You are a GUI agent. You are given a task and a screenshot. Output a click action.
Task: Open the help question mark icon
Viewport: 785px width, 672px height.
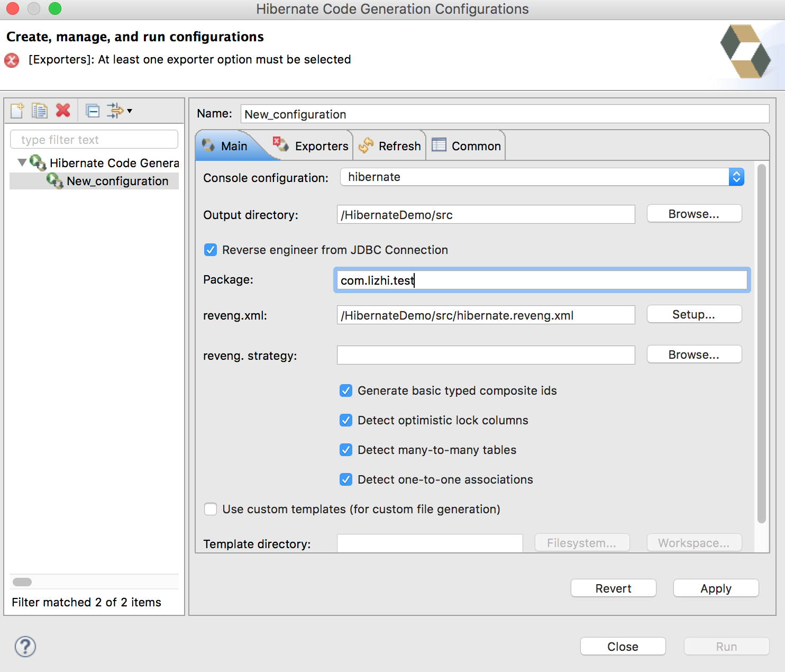(25, 647)
